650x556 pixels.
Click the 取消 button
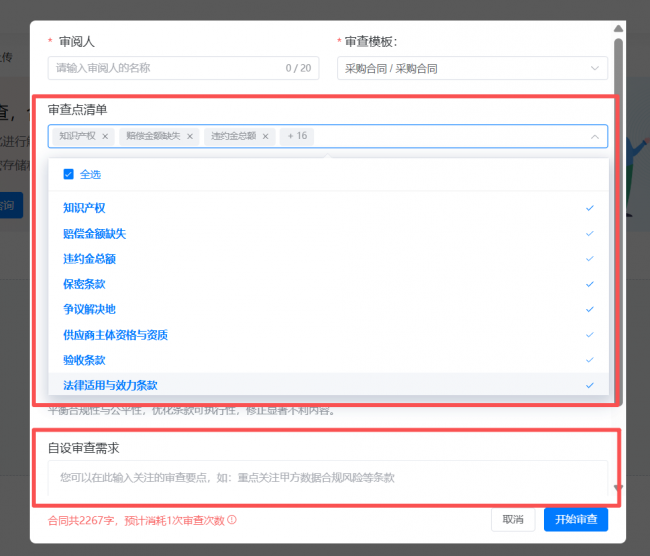click(x=513, y=519)
